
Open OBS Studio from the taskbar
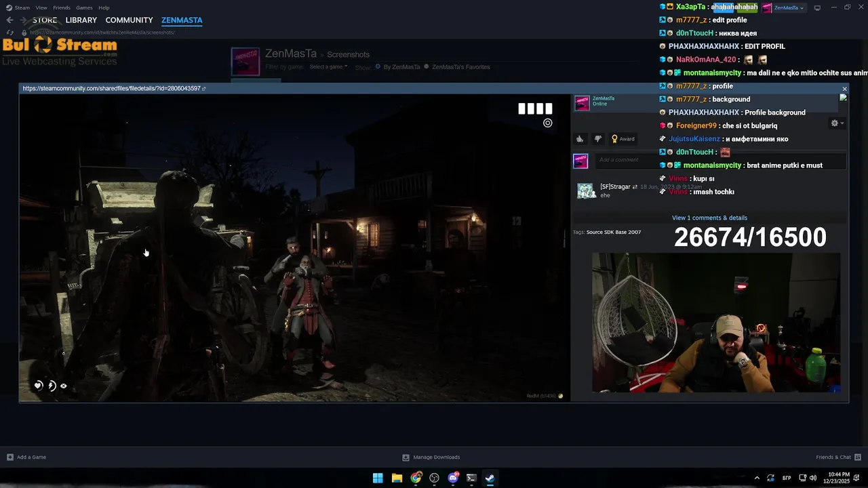(434, 478)
